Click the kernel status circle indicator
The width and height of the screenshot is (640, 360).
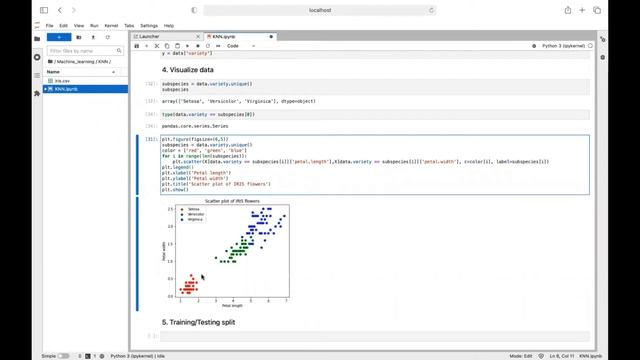click(590, 46)
